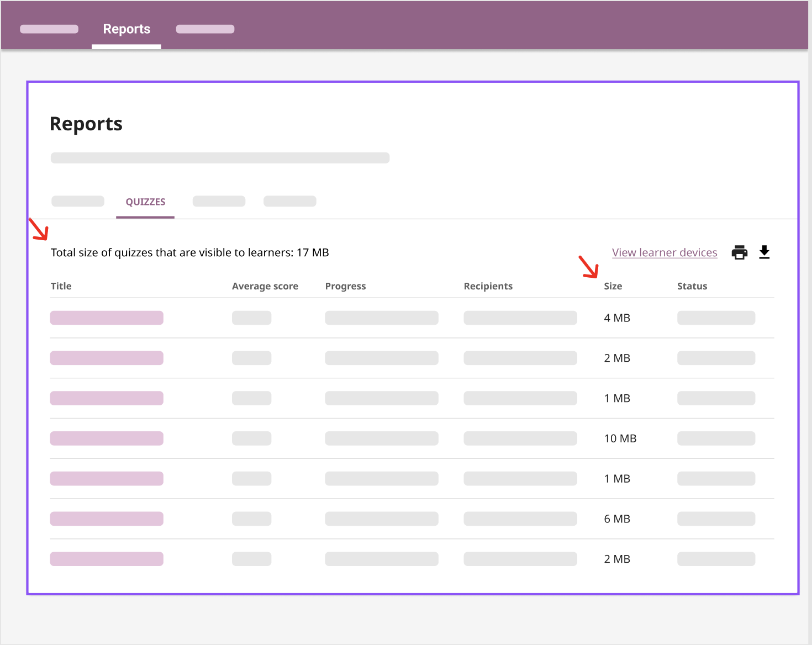This screenshot has width=812, height=645.
Task: Sort the table by Size column
Action: click(x=613, y=286)
